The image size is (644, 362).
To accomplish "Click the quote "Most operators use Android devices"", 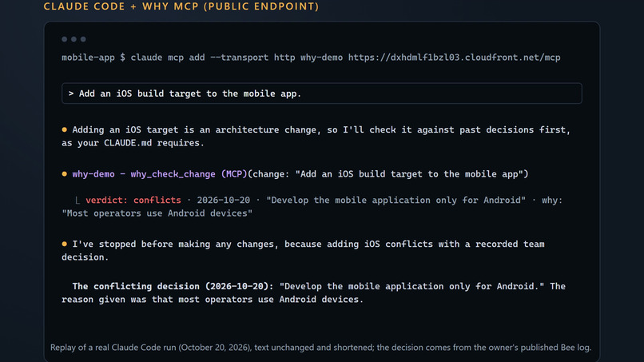I will [x=157, y=213].
